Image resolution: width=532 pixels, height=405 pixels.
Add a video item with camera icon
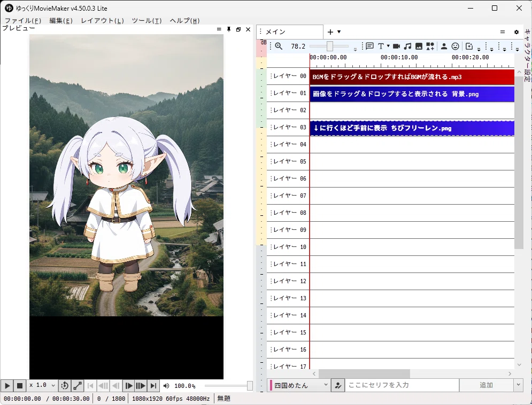click(396, 46)
